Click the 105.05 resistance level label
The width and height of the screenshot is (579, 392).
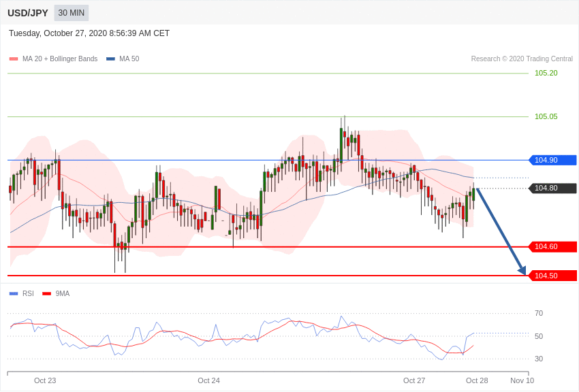[x=546, y=116]
